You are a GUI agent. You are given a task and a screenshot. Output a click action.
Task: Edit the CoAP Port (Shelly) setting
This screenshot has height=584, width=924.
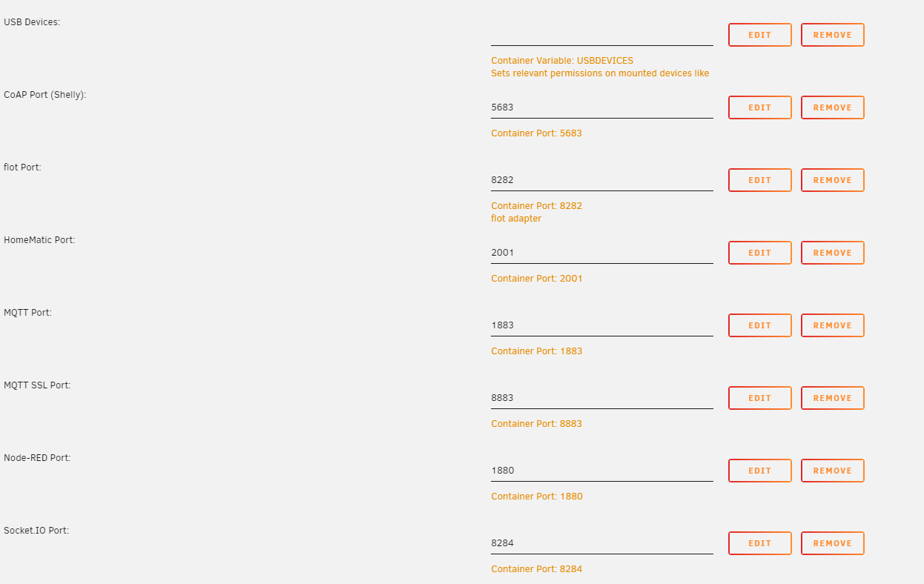759,107
